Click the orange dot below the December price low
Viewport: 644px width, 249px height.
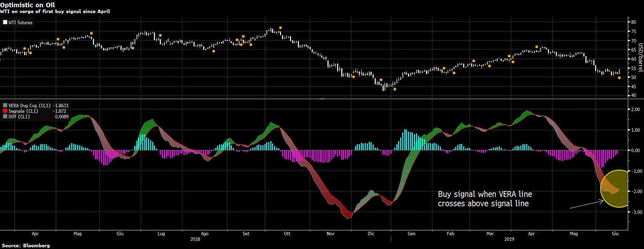tap(395, 89)
